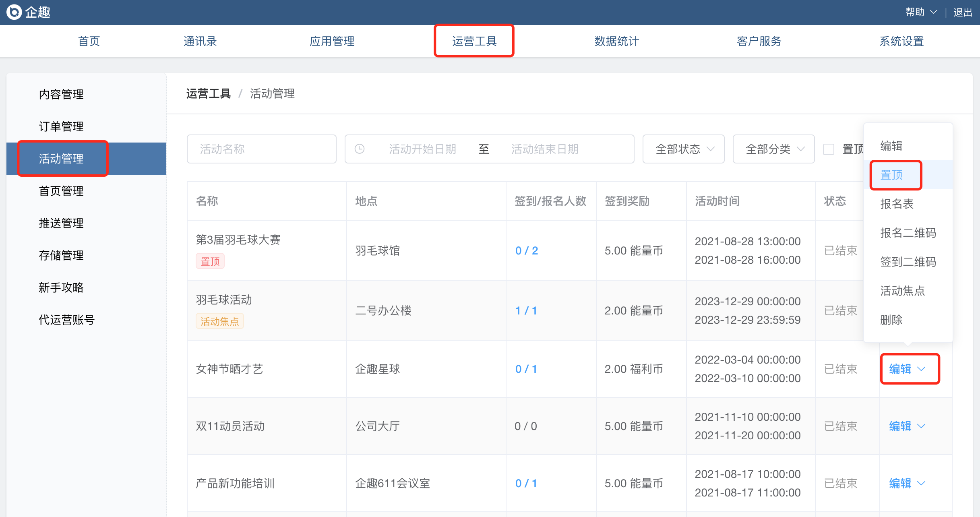
Task: Open the 0 / 2 signup count link
Action: click(x=527, y=250)
